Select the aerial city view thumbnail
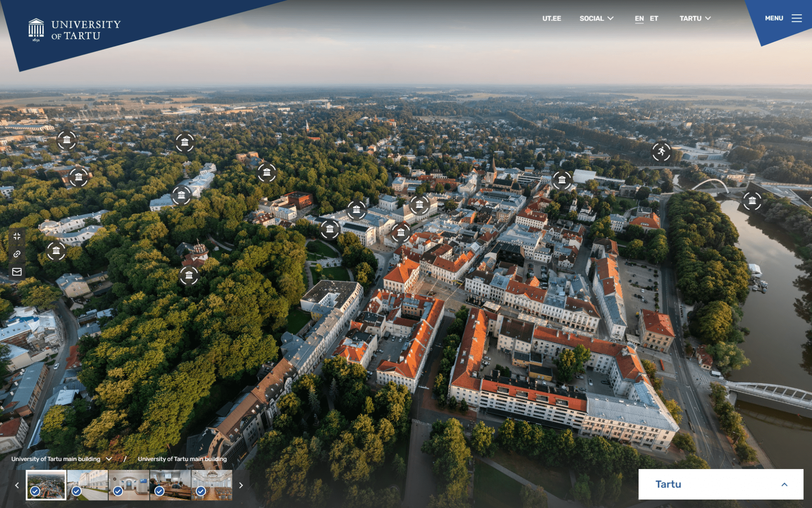The width and height of the screenshot is (812, 508). tap(46, 485)
